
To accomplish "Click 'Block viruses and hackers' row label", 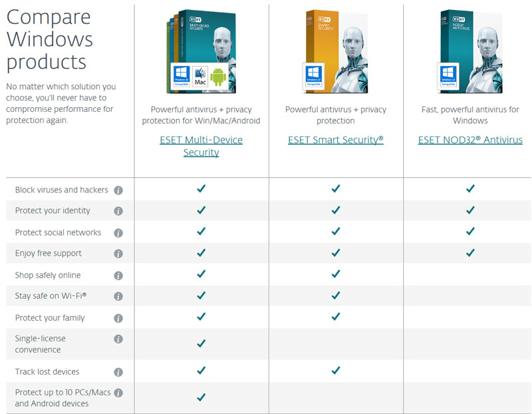I will pos(61,190).
